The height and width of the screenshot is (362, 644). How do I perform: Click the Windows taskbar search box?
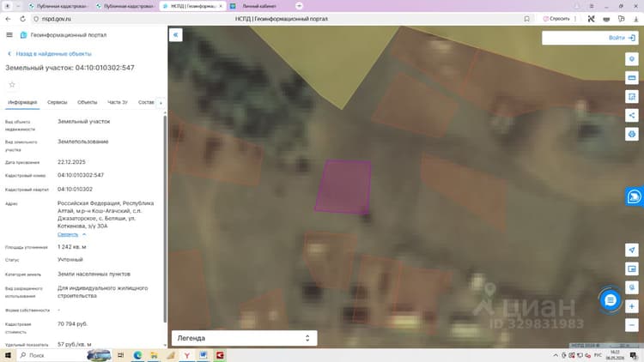click(52, 355)
